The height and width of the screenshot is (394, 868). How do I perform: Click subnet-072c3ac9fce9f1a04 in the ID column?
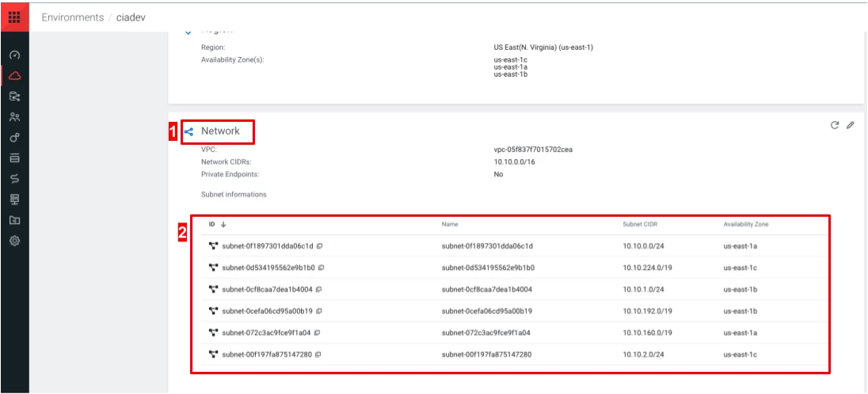[x=266, y=332]
